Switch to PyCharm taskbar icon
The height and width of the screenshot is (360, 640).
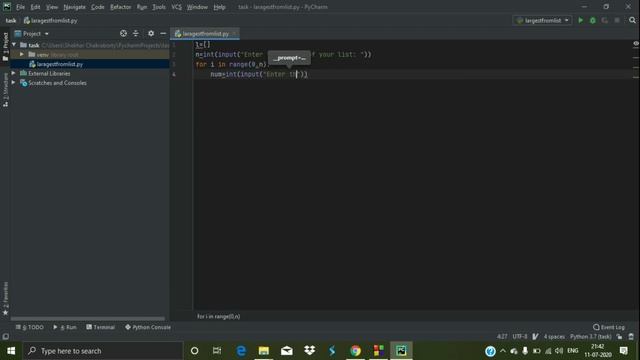pyautogui.click(x=401, y=351)
